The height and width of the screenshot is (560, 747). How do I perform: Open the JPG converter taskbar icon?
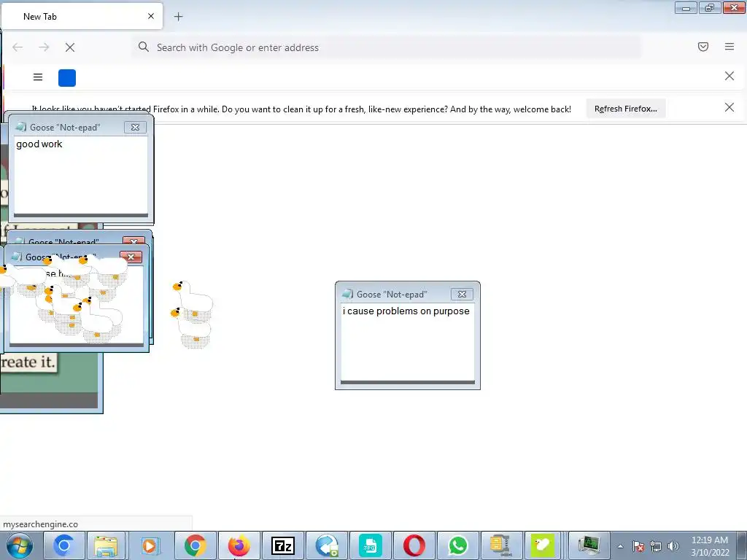(370, 545)
